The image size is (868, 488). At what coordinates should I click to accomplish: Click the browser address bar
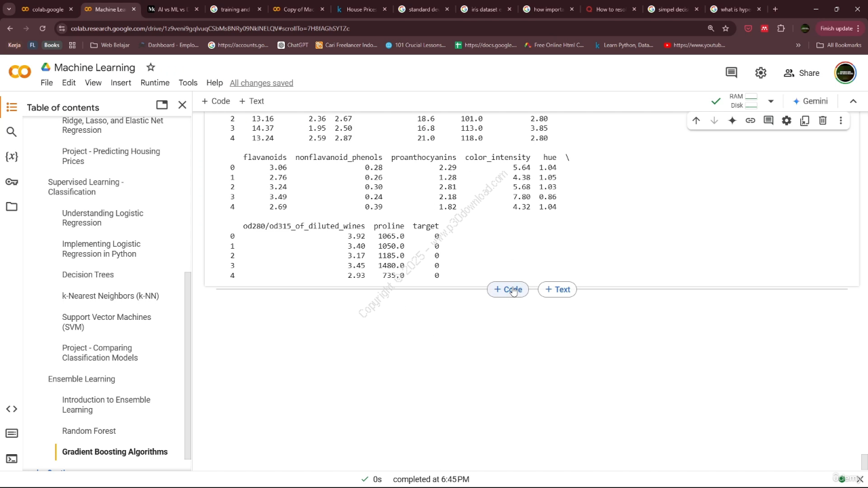click(380, 28)
